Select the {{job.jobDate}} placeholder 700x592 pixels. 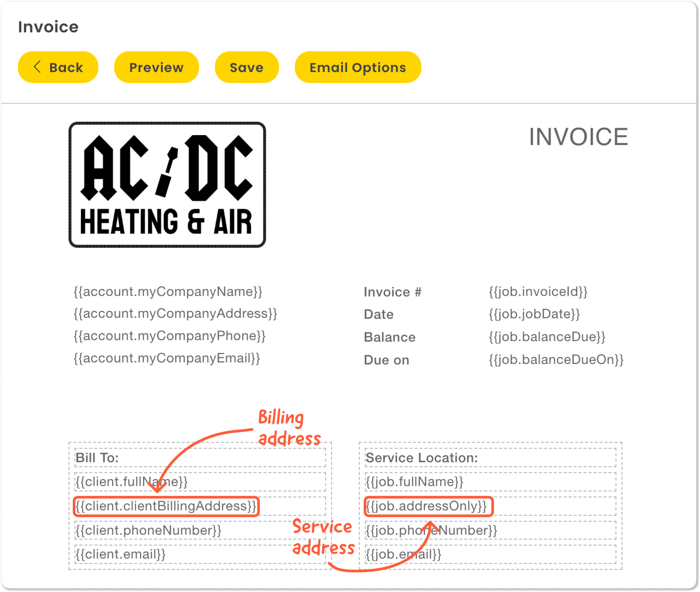[x=534, y=314]
